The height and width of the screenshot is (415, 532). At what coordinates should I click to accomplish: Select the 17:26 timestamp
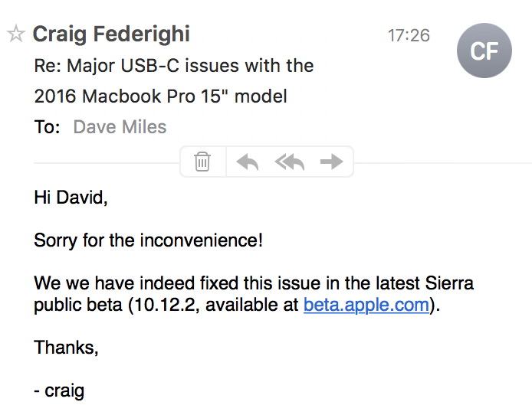(x=409, y=35)
